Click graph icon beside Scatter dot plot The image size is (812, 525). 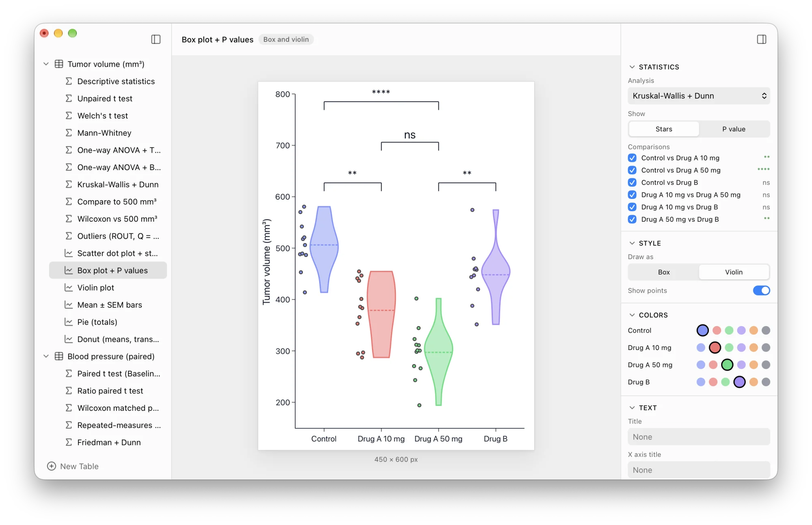(x=69, y=253)
